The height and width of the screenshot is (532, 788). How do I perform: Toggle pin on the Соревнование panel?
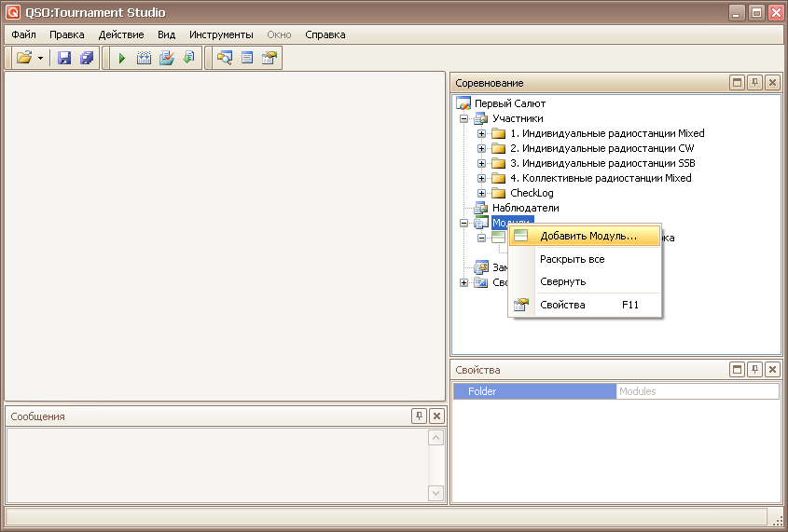(754, 83)
